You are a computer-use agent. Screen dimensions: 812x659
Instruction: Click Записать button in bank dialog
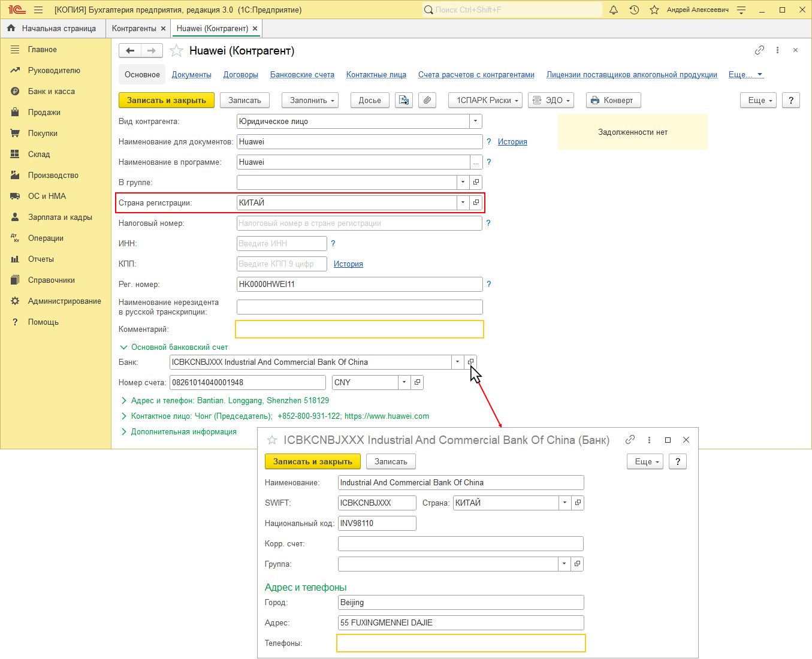pos(391,461)
